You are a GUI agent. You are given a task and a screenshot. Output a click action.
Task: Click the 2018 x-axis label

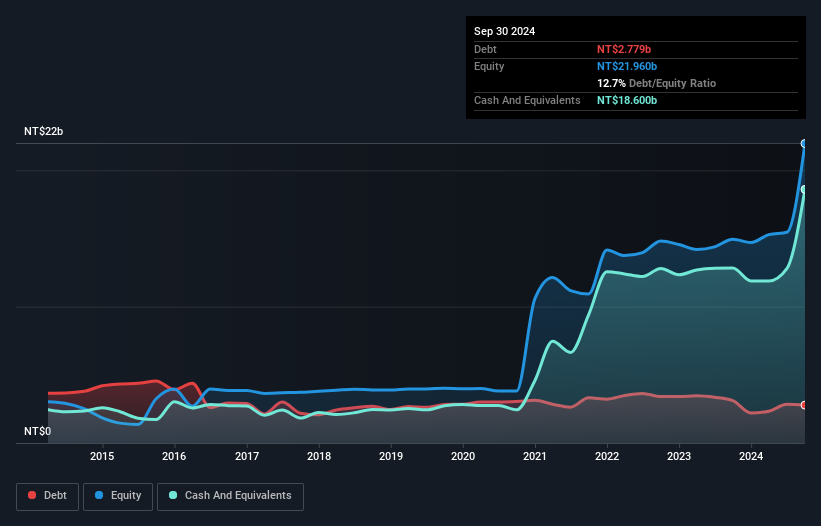point(319,456)
